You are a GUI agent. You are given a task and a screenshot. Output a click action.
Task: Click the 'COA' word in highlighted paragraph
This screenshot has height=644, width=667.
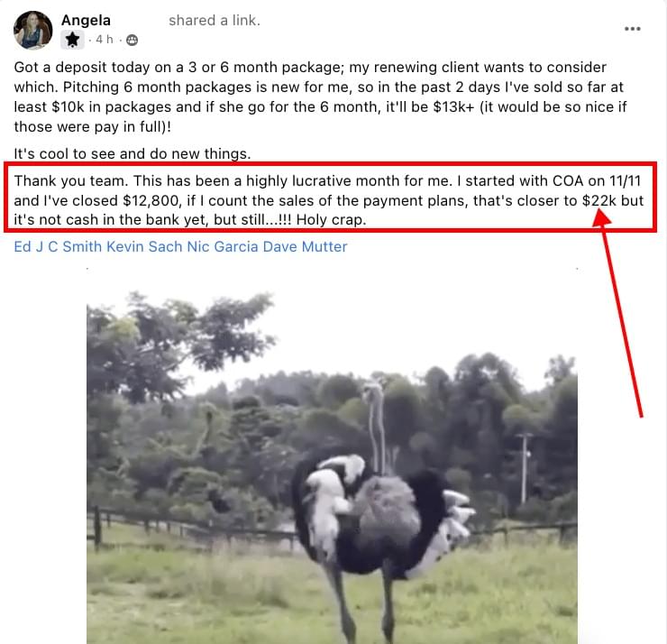[x=568, y=181]
